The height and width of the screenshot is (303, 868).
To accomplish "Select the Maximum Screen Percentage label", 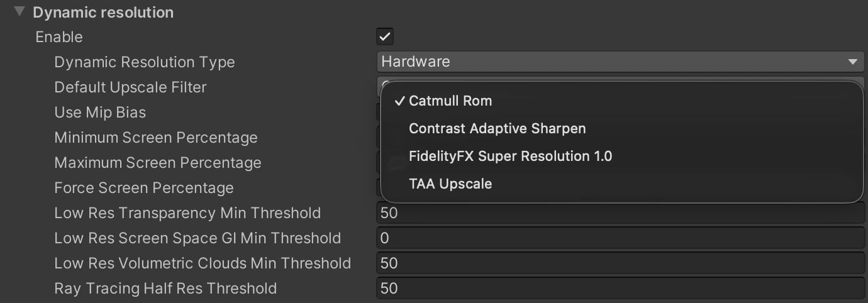I will tap(158, 163).
